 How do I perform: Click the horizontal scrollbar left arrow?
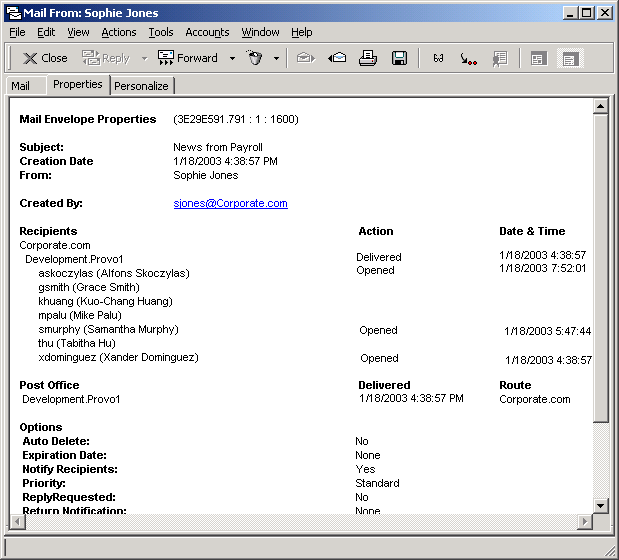[x=17, y=522]
